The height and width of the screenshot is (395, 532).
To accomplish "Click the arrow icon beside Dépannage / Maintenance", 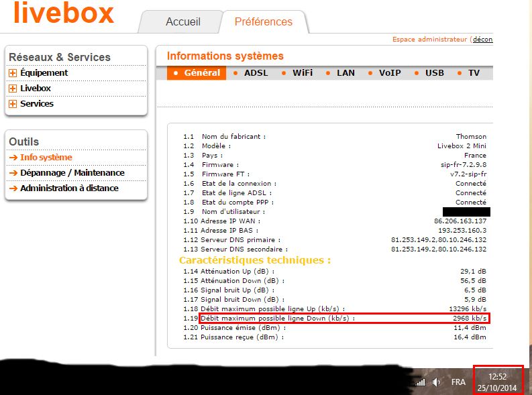I will (x=13, y=173).
